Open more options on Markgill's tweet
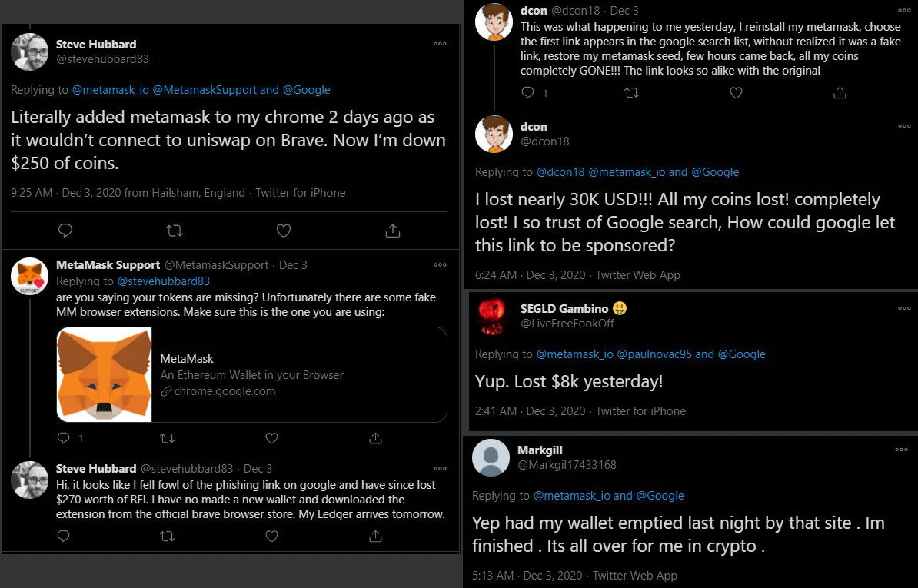The width and height of the screenshot is (918, 588). click(901, 450)
